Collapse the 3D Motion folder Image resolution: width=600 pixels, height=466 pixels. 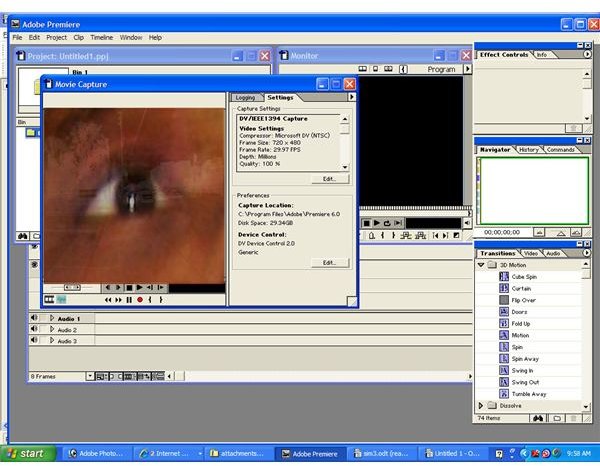point(481,265)
